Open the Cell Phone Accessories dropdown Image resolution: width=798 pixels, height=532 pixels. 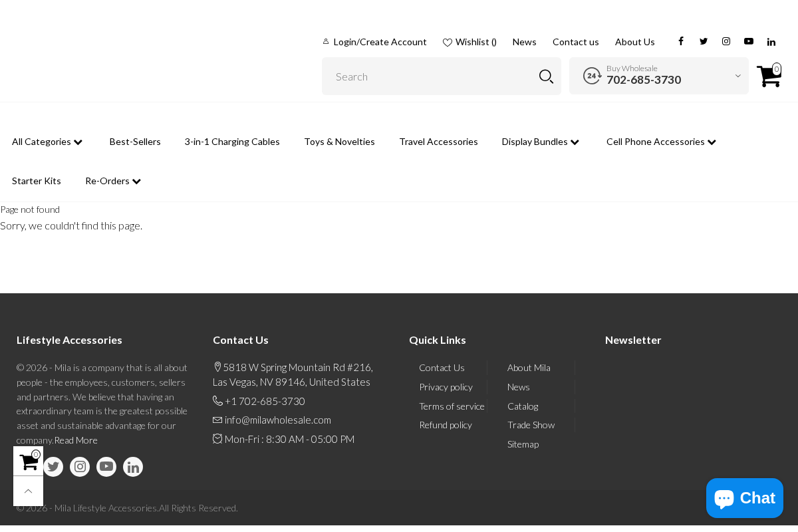[x=660, y=141]
